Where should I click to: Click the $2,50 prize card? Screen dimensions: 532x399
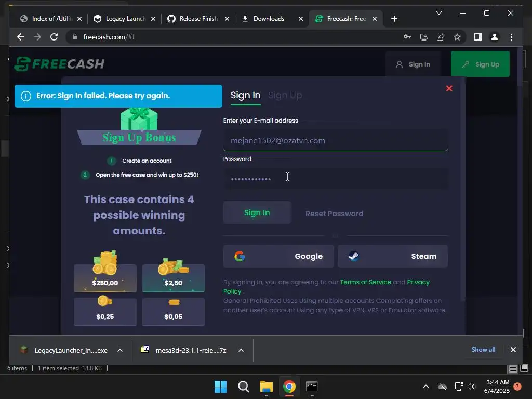(x=174, y=278)
